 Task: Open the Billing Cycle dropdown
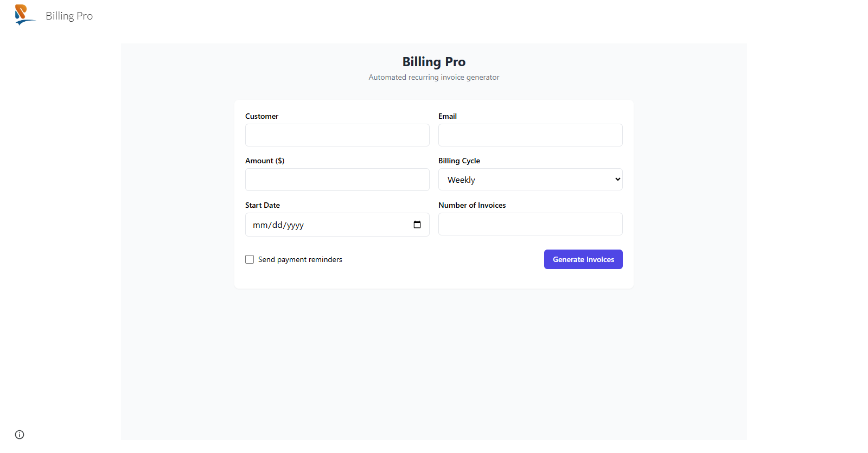point(531,180)
